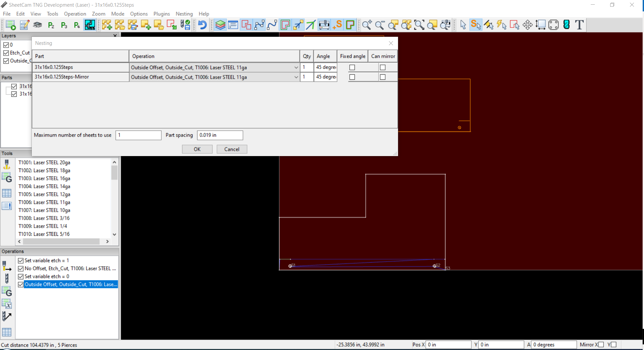Viewport: 644px width, 350px height.
Task: Select tool T1001: Laser STEEL 20ga
Action: [x=44, y=162]
